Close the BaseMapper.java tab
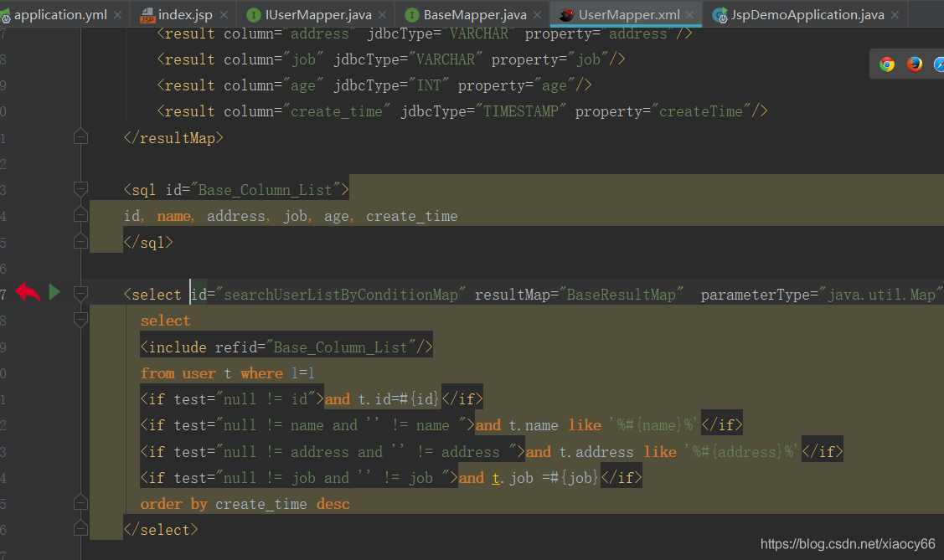Viewport: 944px width, 560px height. pos(537,15)
